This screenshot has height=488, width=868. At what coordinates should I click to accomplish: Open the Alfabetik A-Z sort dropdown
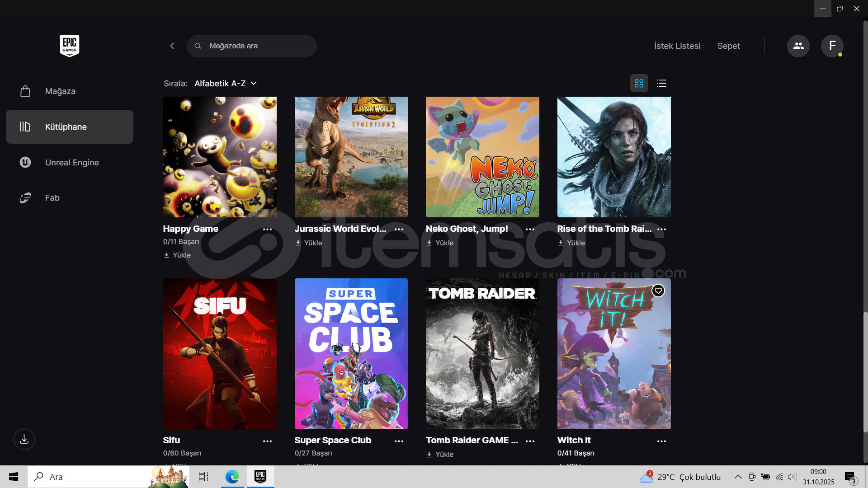point(225,83)
